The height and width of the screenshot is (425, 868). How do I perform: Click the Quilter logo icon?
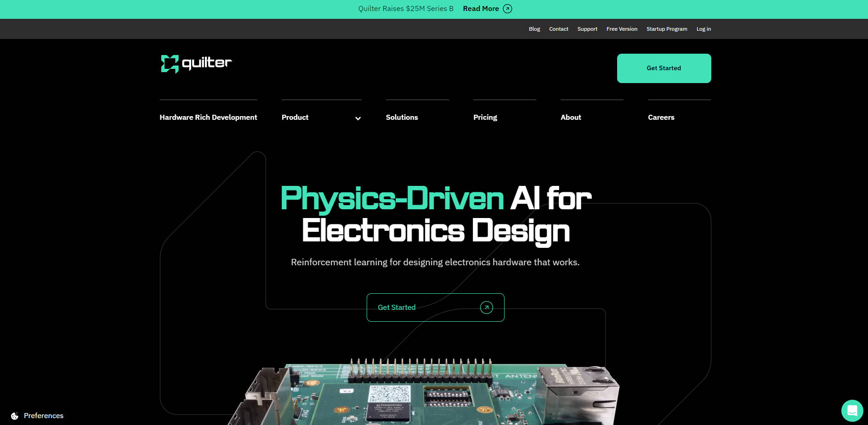[x=170, y=64]
